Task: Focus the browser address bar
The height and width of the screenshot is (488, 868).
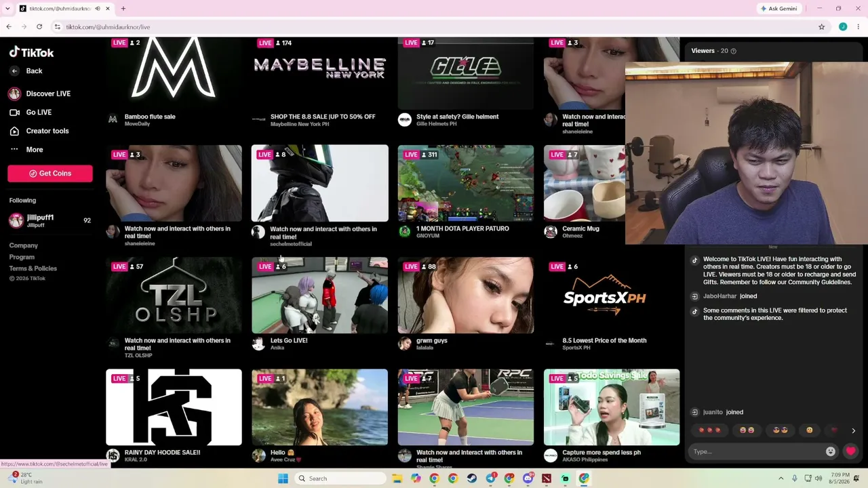Action: tap(434, 27)
